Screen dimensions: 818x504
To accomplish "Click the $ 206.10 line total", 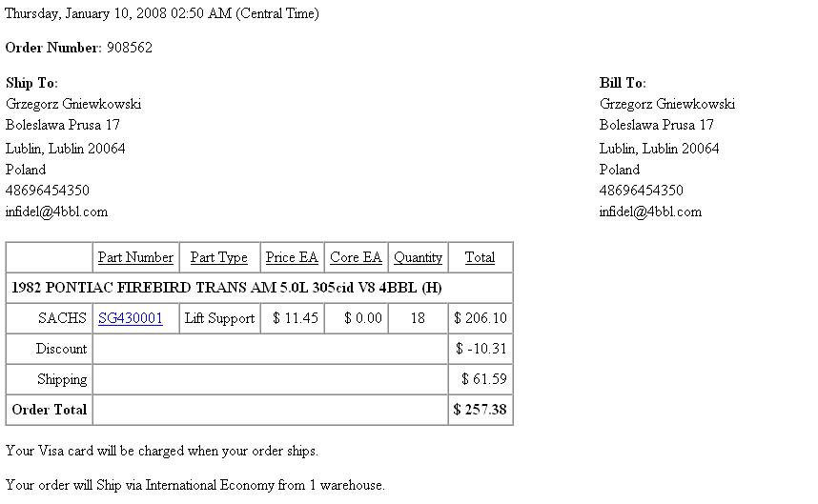I will click(481, 318).
